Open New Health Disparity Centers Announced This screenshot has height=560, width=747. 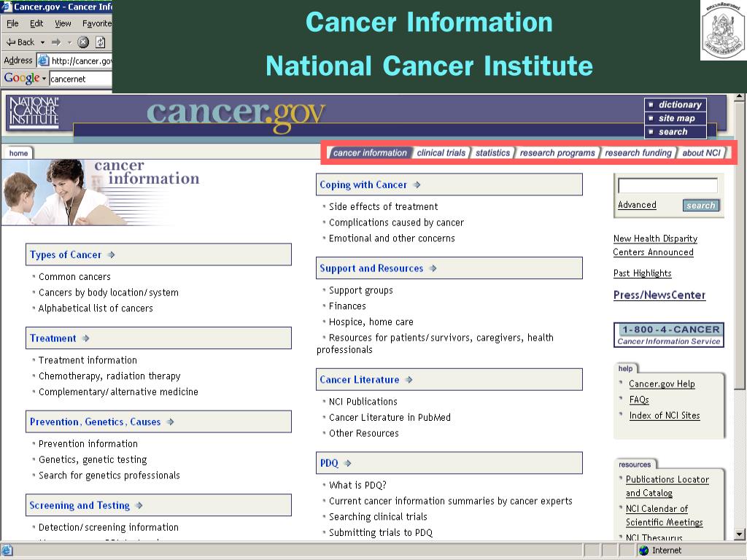click(655, 245)
